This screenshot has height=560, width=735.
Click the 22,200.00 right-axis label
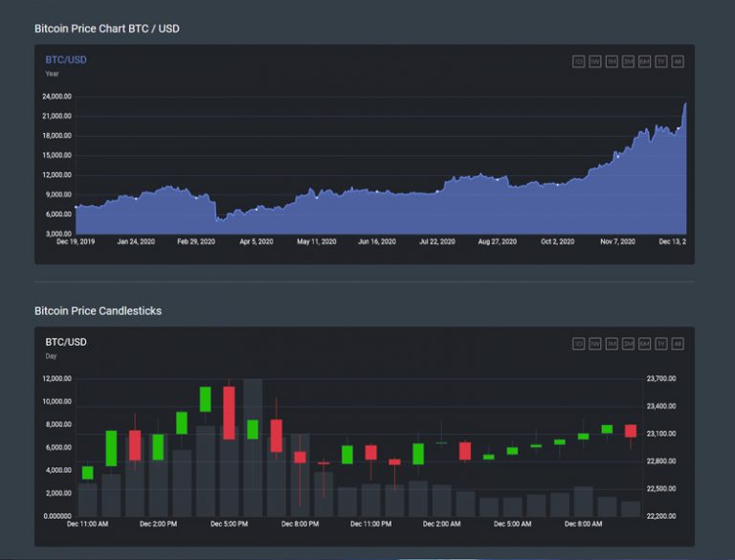coord(661,516)
